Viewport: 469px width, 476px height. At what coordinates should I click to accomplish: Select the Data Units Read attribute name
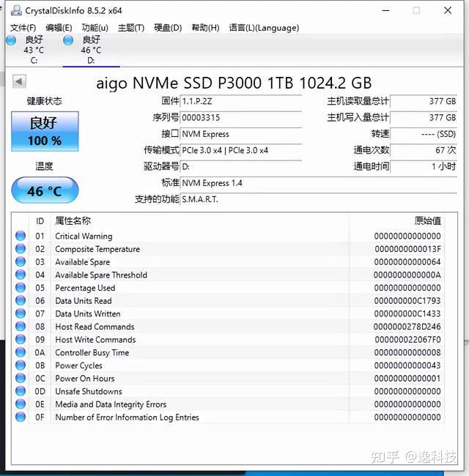click(x=84, y=301)
